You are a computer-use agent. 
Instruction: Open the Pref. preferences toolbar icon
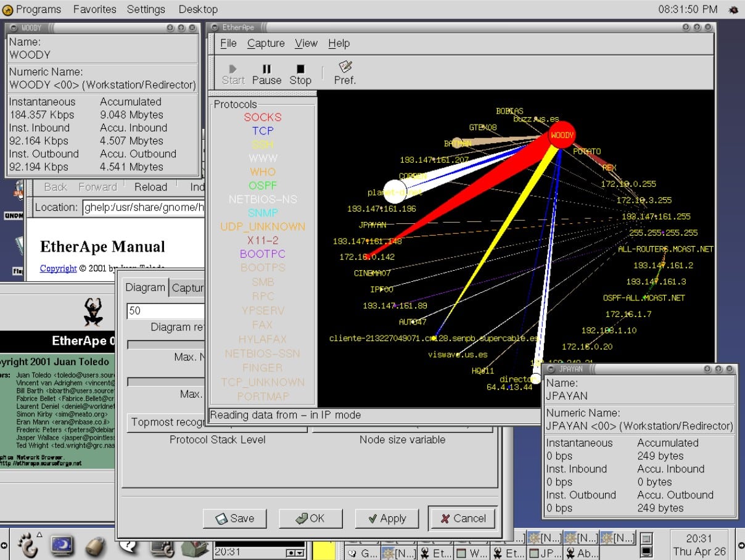345,73
